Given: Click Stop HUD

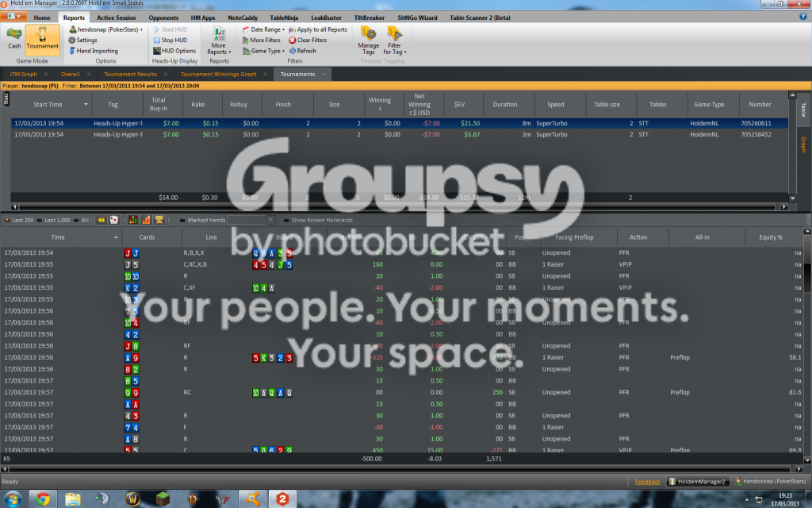Looking at the screenshot, I should (170, 40).
